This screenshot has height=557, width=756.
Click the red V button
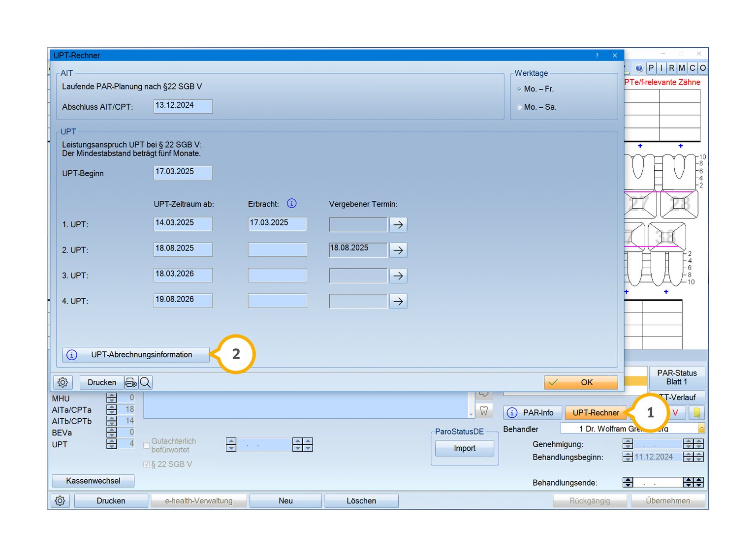tap(676, 412)
